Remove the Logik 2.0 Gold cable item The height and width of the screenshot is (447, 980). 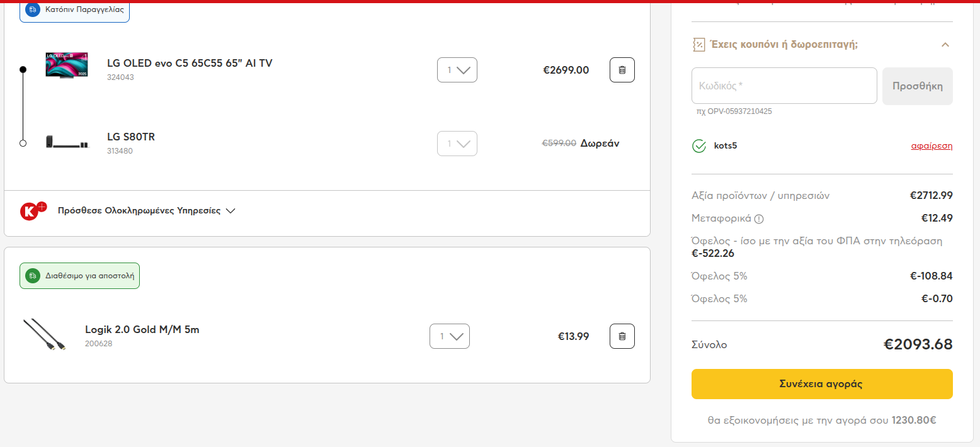[622, 336]
